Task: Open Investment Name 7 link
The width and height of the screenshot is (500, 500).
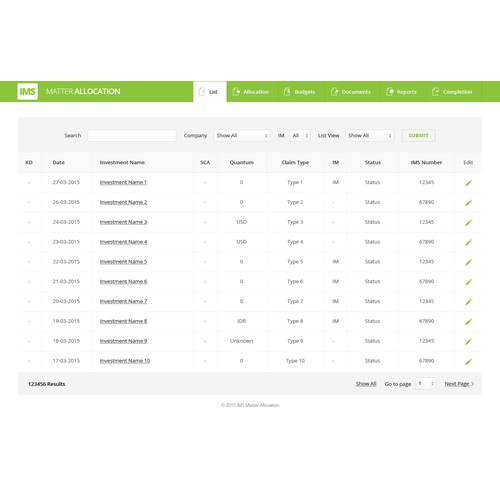Action: coord(123,301)
